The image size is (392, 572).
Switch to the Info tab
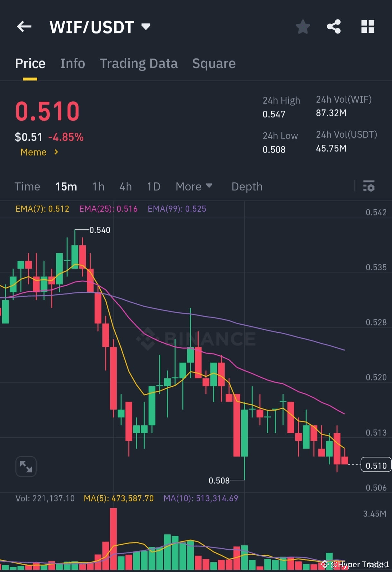(72, 63)
